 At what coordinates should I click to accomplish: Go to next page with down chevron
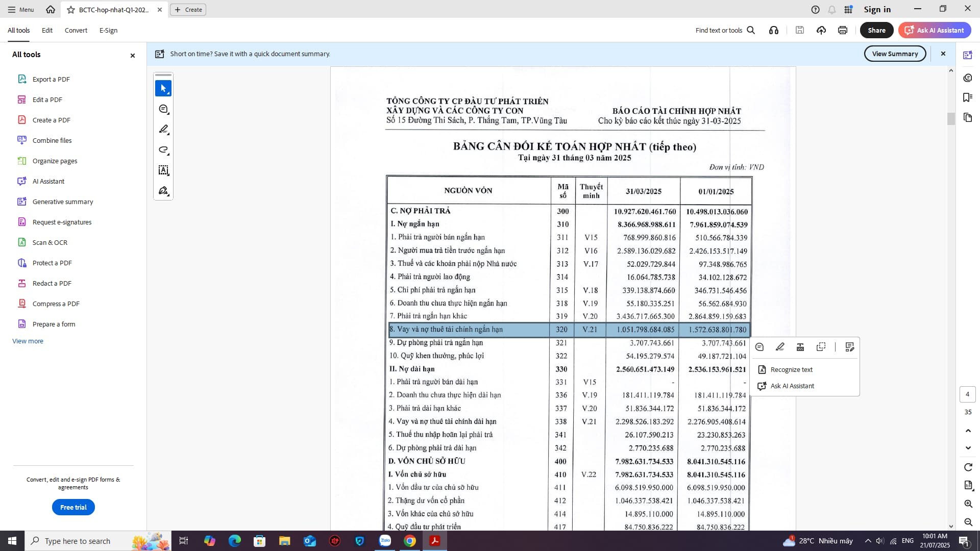968,448
